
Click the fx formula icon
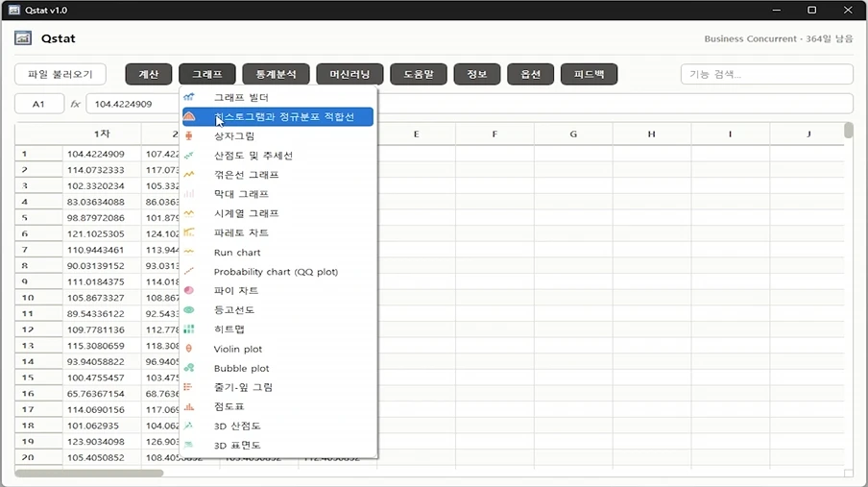(x=75, y=104)
